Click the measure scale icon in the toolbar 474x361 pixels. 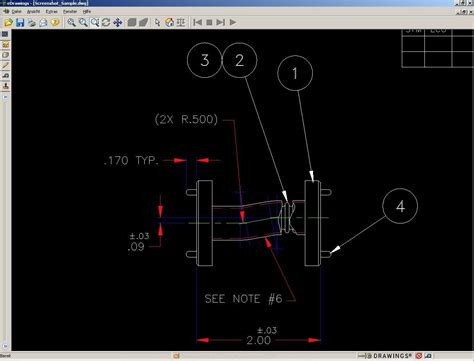tap(181, 22)
